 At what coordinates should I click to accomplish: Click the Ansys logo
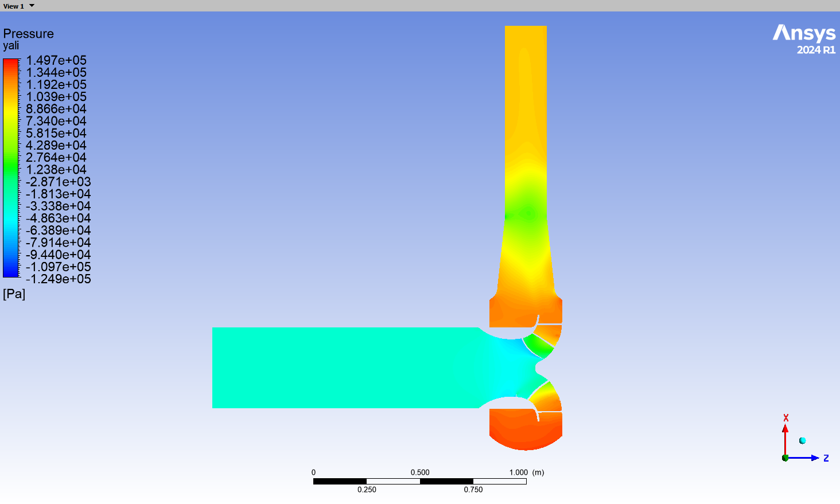[804, 33]
